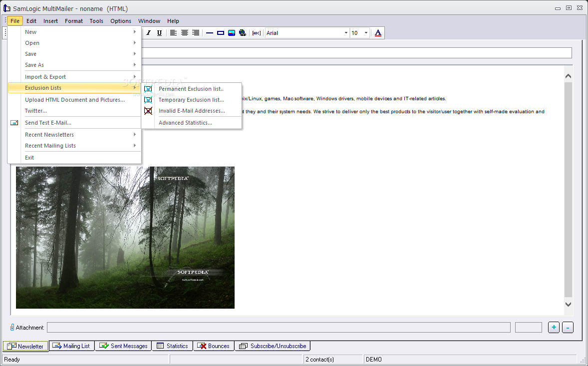The width and height of the screenshot is (588, 366).
Task: Click the subject input field
Action: pyautogui.click(x=356, y=53)
